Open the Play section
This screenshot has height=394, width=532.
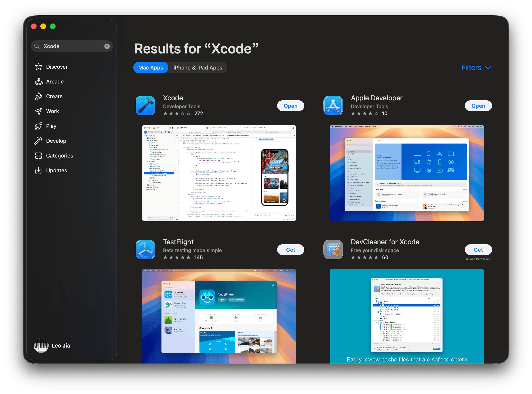pyautogui.click(x=51, y=126)
